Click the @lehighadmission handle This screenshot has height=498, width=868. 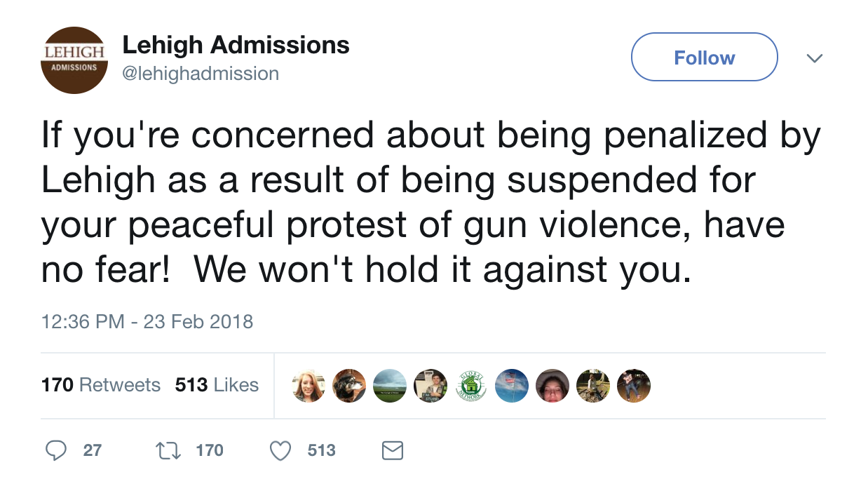click(201, 73)
